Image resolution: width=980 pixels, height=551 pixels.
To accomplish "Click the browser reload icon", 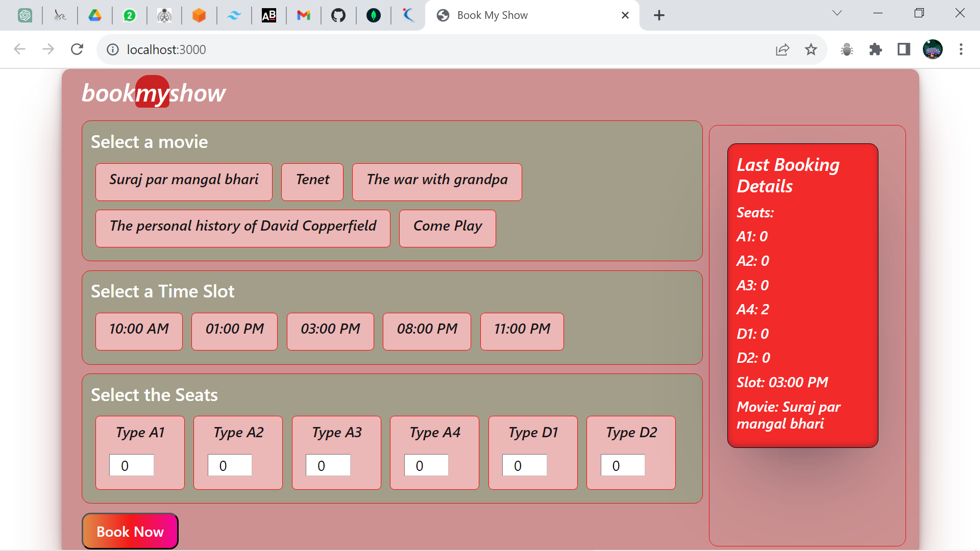I will [x=77, y=49].
